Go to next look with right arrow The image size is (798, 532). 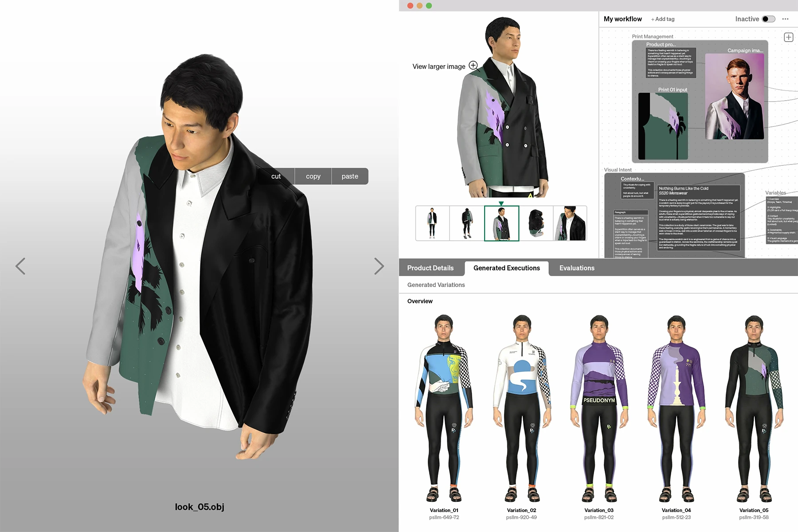379,266
